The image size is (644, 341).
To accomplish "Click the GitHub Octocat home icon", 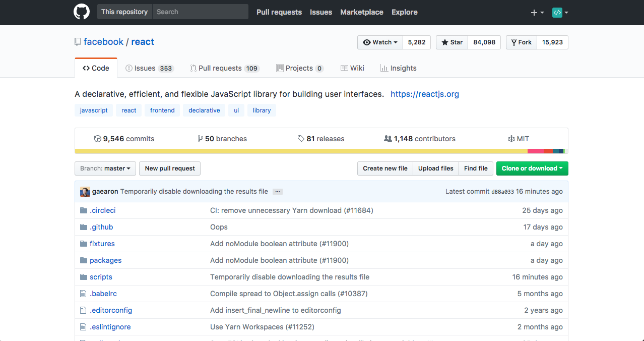I will point(81,12).
